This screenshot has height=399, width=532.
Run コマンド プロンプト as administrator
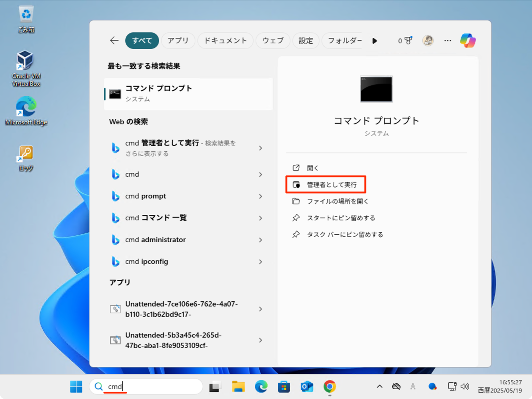pos(326,184)
